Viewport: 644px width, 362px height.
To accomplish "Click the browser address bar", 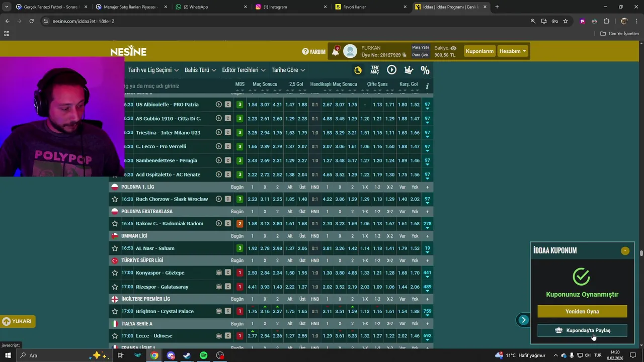I will click(x=282, y=21).
